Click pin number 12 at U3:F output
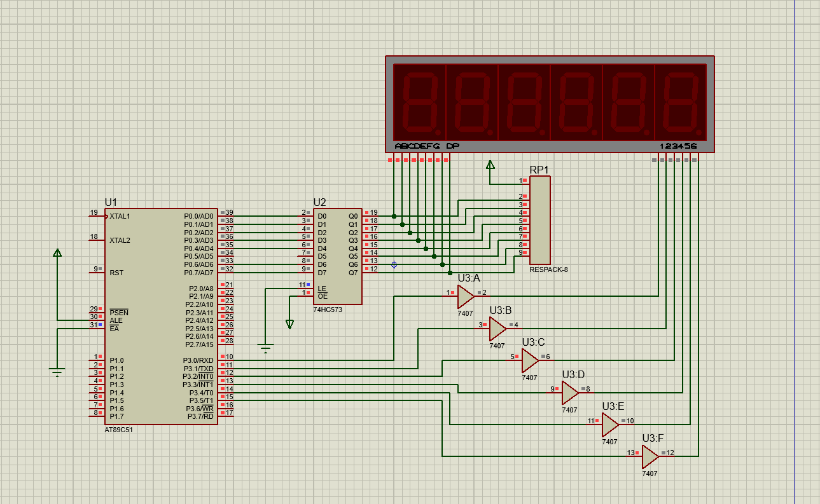The image size is (820, 504). pos(670,453)
